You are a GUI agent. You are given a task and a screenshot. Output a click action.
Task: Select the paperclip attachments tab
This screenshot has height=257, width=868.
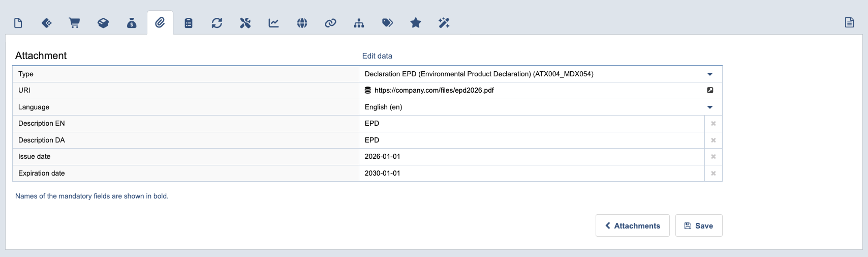160,23
